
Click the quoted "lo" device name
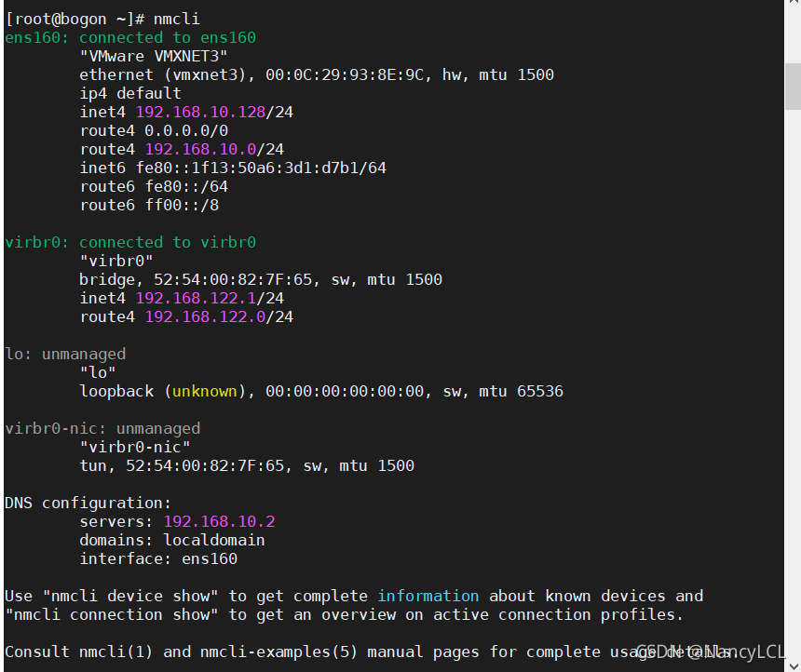(x=98, y=373)
